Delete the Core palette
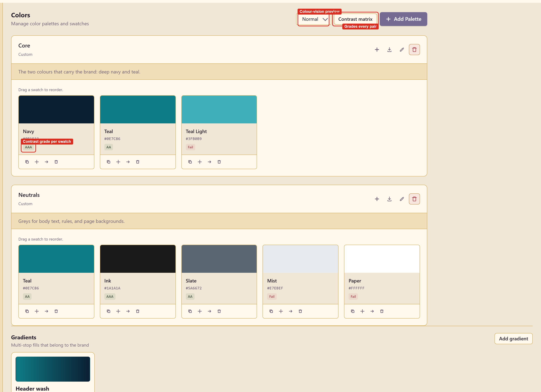This screenshot has width=541, height=392. pos(414,50)
